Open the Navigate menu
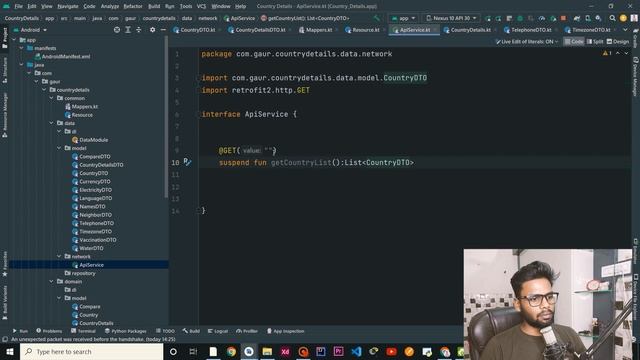 (68, 6)
